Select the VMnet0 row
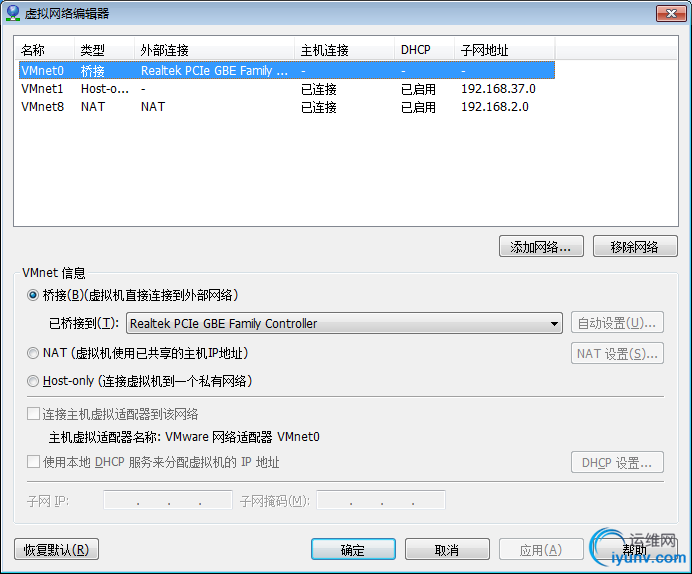The height and width of the screenshot is (574, 692). click(x=287, y=71)
